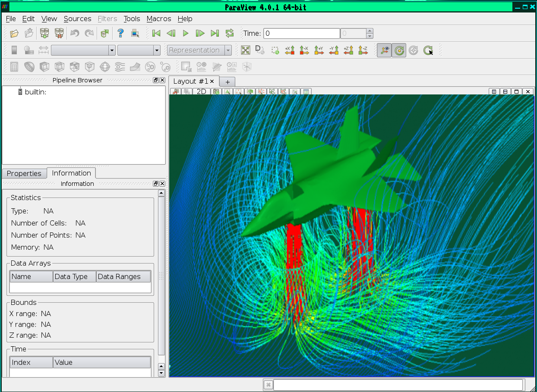Open the Representation dropdown
The image size is (537, 392).
(199, 50)
